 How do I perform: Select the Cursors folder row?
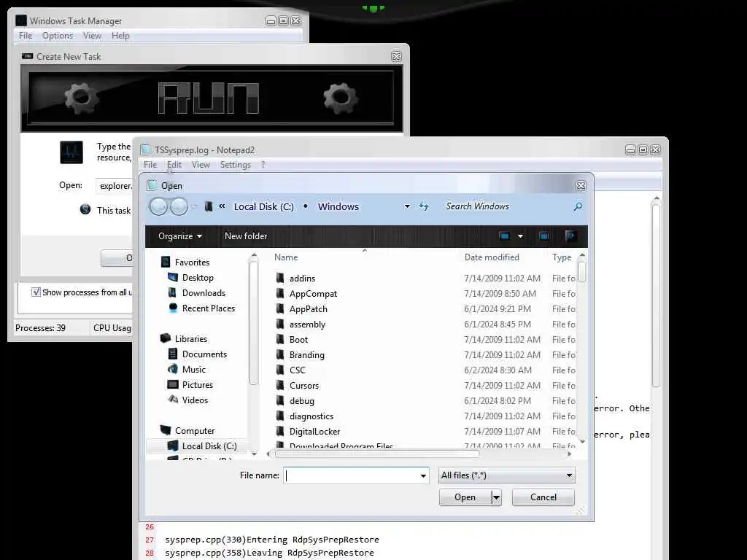[424, 385]
